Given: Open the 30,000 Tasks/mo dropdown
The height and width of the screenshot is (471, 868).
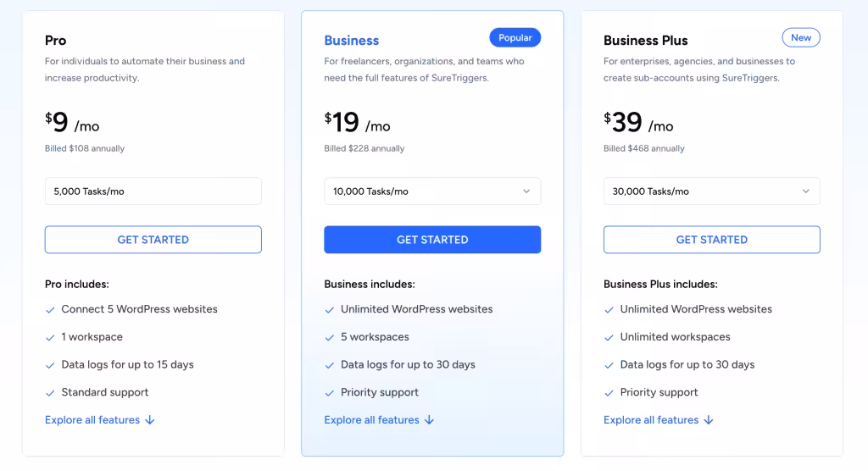Looking at the screenshot, I should tap(712, 191).
